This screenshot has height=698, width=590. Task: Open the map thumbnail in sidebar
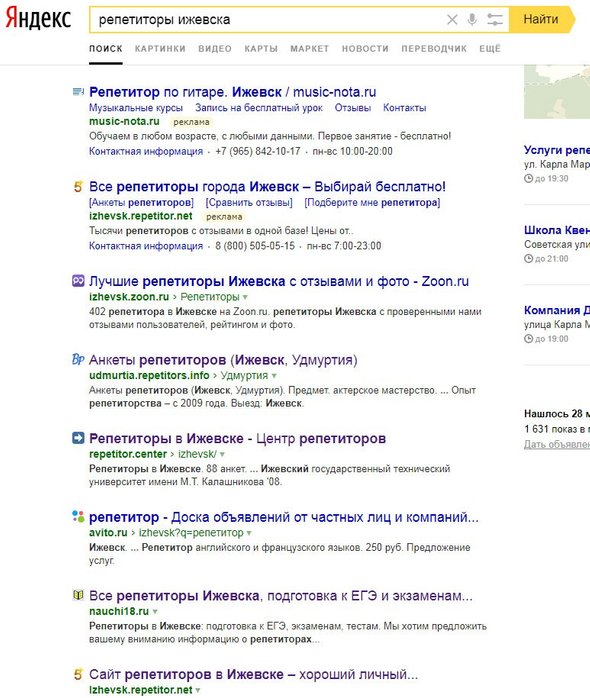pos(557,92)
